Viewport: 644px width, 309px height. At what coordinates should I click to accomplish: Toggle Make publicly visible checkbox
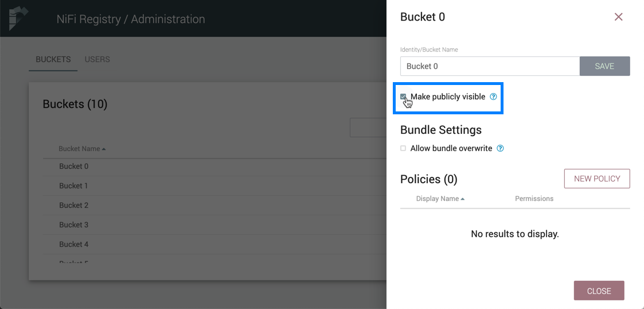(x=403, y=96)
